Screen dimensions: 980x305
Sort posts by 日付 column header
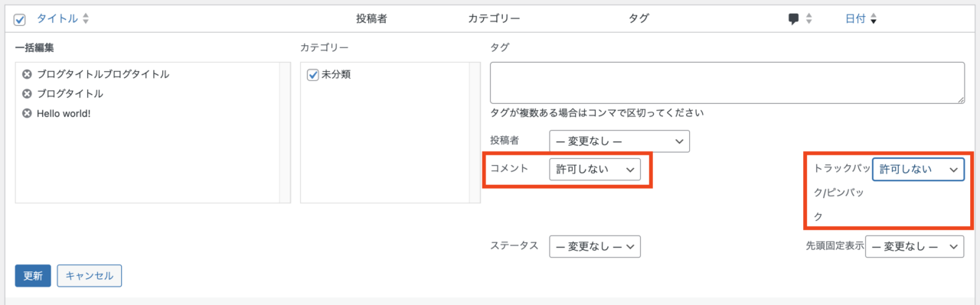pos(856,19)
